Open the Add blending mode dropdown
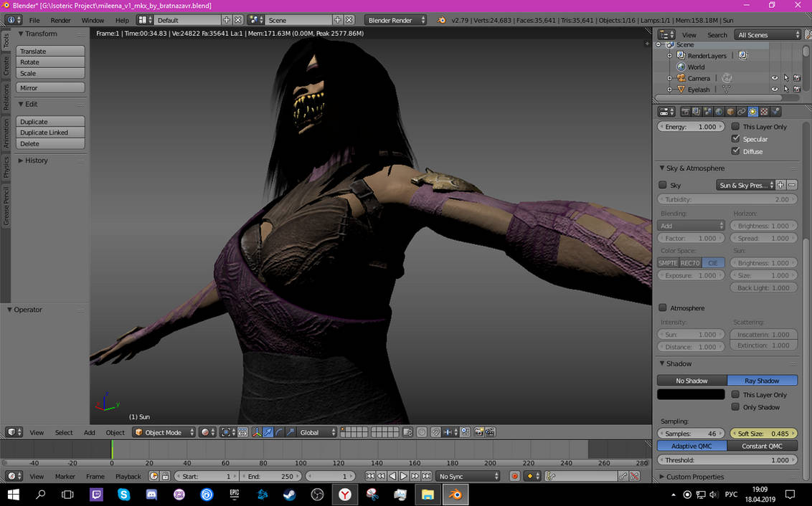This screenshot has width=812, height=506. [691, 226]
